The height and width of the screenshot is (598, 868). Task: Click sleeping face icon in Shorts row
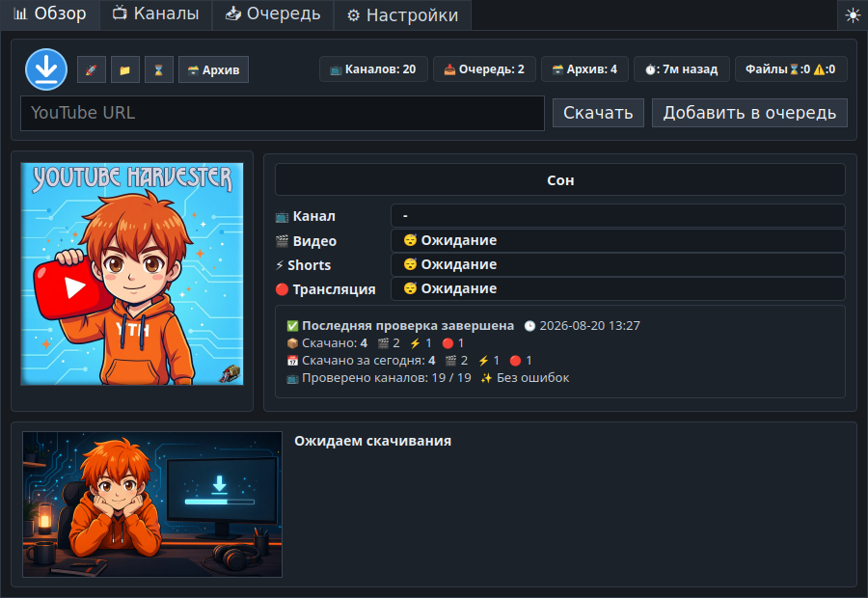pyautogui.click(x=410, y=264)
